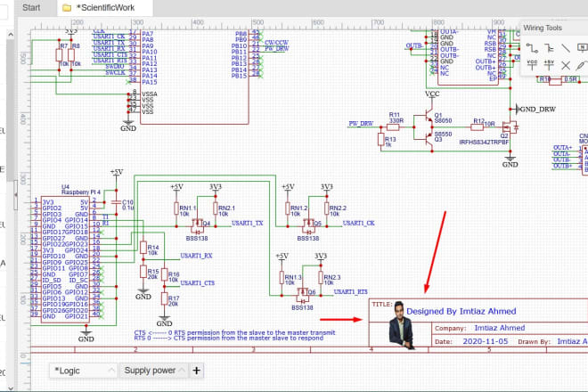
Task: Place a +5V net flag from Wiring Tools
Action: 549,65
